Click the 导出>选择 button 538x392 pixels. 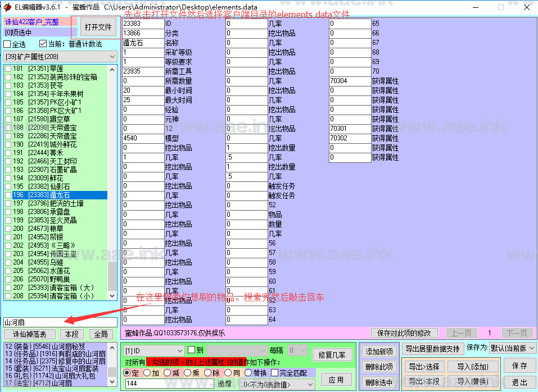(424, 367)
